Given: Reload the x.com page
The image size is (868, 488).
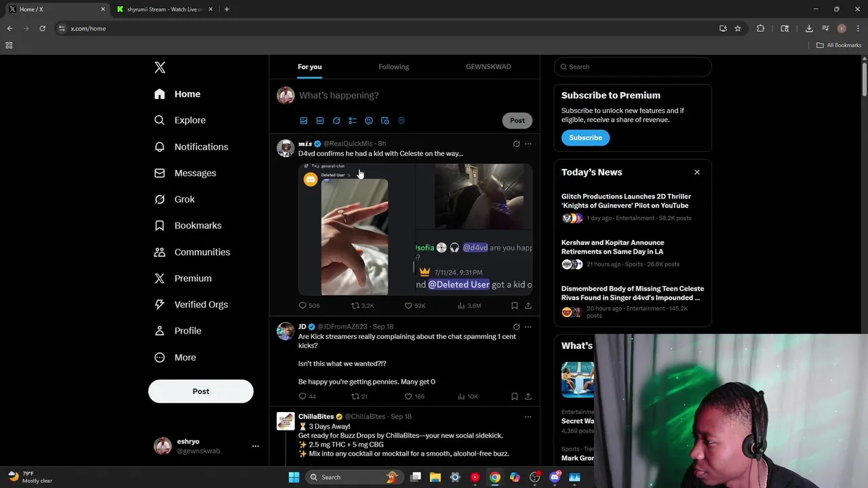Looking at the screenshot, I should click(42, 28).
